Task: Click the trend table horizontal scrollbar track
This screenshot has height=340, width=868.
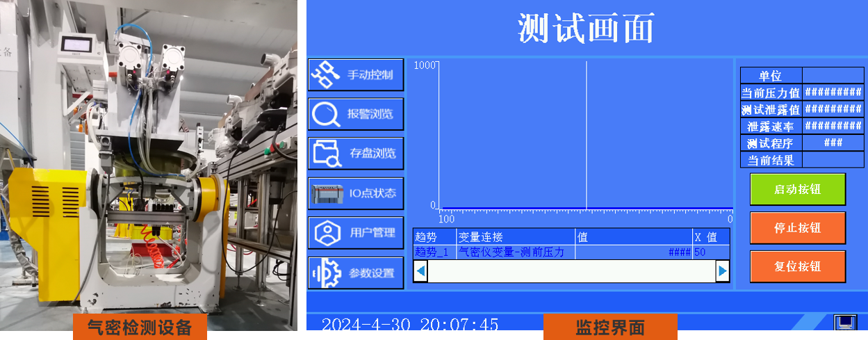Action: (x=571, y=270)
